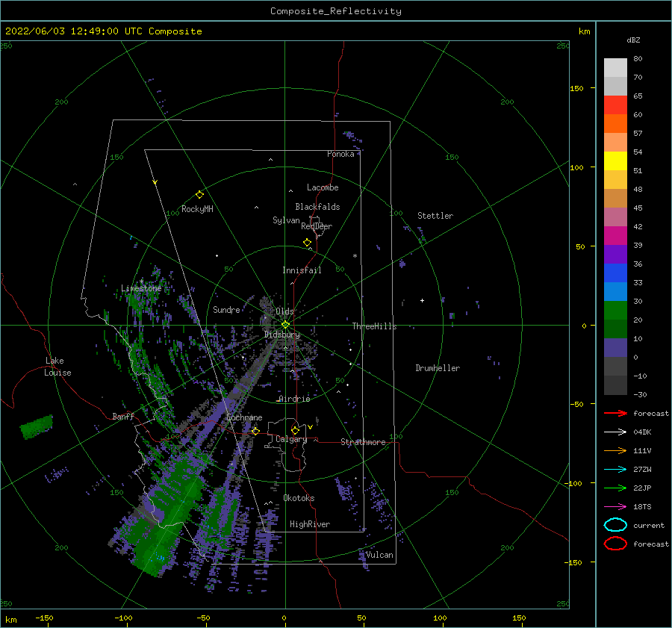Click the -30 value on the dBZ scale
672x628 pixels.
(x=640, y=394)
